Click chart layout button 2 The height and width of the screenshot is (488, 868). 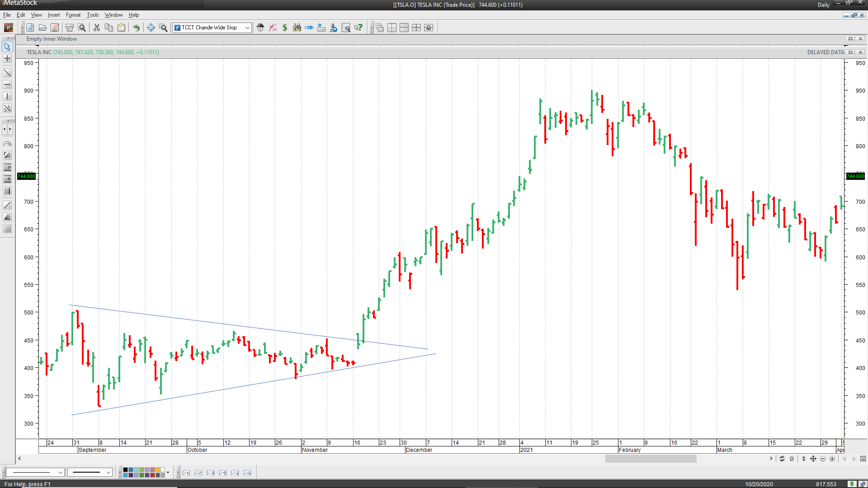tap(198, 473)
